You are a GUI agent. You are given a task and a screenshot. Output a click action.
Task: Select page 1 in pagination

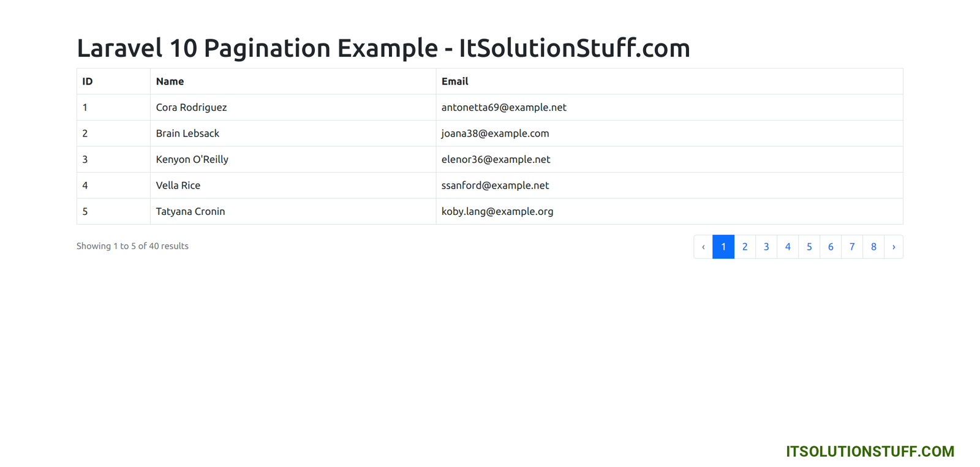(723, 247)
